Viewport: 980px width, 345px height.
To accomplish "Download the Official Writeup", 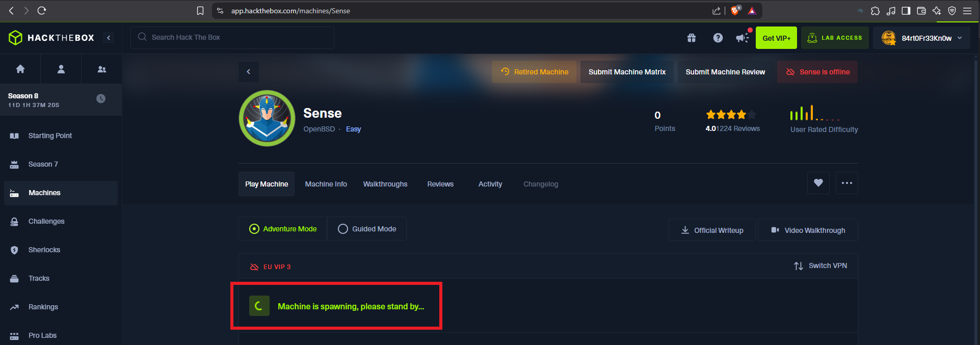I will pyautogui.click(x=712, y=230).
